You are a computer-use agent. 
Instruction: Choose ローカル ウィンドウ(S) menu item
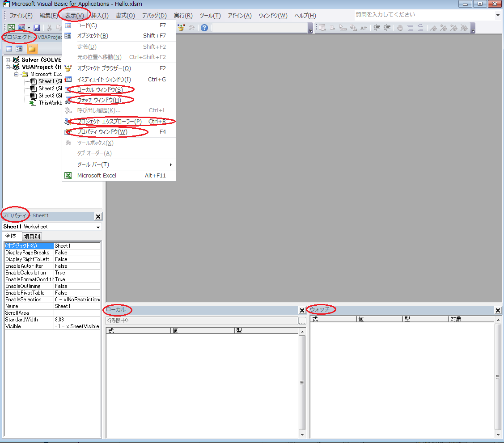119,89
